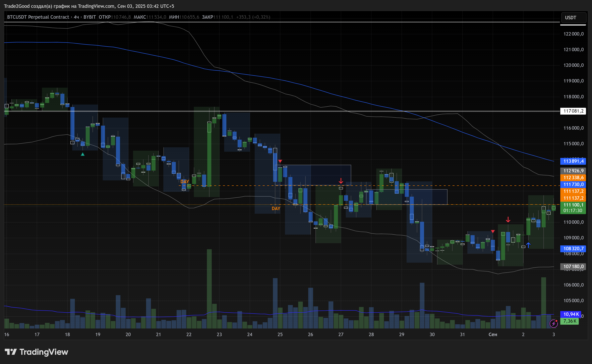592x364 pixels.
Task: Click the orange DAY label near date 22
Action: pos(185,182)
